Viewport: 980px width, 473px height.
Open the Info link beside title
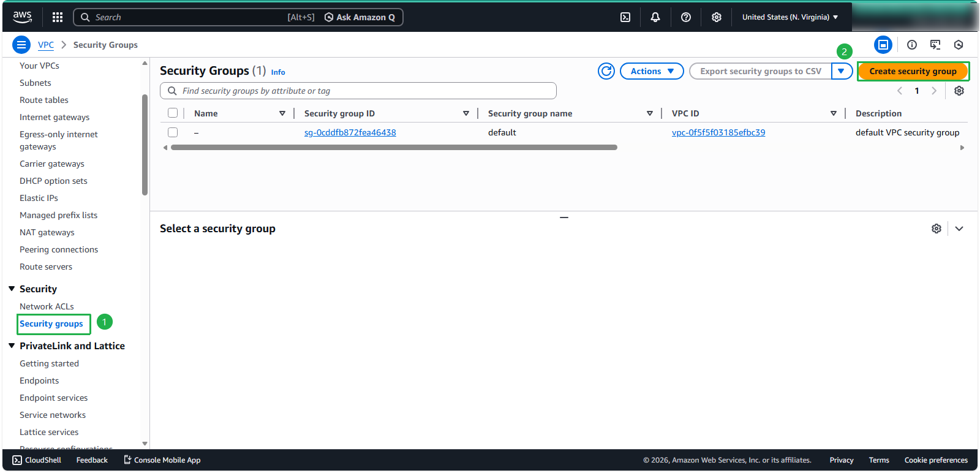(278, 72)
